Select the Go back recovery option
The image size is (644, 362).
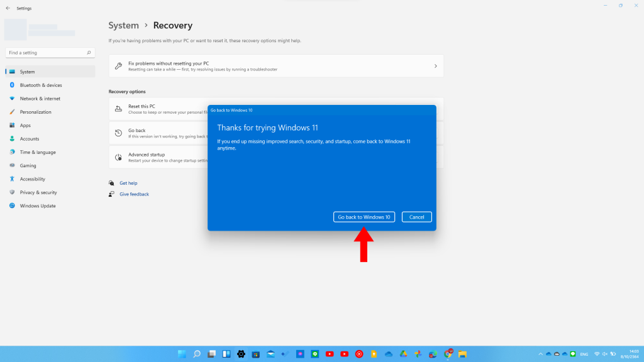[158, 133]
